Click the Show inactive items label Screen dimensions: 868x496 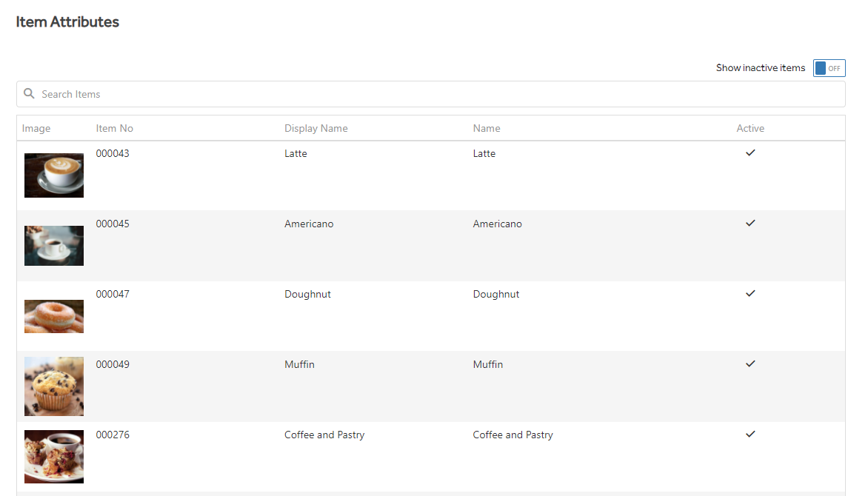[x=761, y=67]
